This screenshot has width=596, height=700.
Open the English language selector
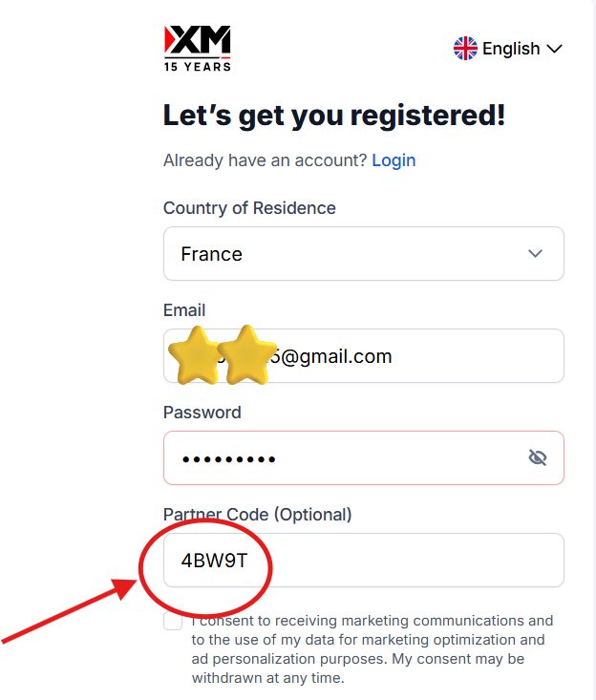[x=511, y=49]
